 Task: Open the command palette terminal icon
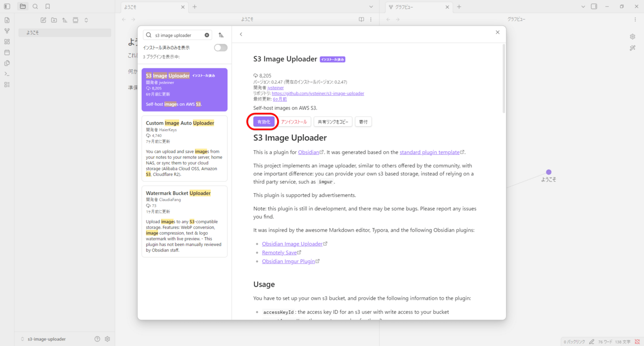pos(7,74)
